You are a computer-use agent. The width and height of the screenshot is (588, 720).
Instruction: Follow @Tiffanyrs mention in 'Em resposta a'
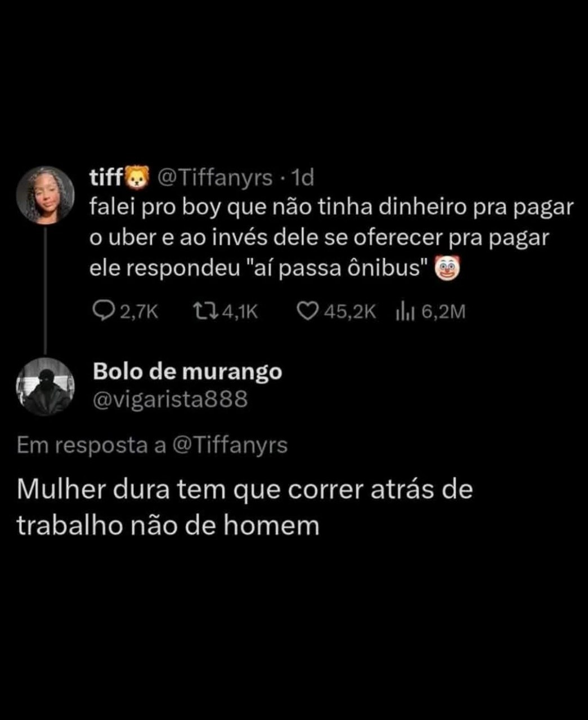228,445
